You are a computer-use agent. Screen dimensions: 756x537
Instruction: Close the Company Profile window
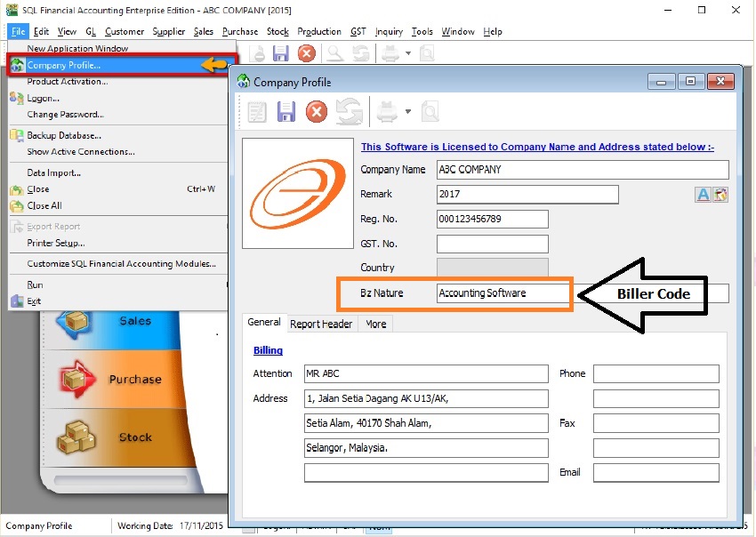pyautogui.click(x=720, y=82)
